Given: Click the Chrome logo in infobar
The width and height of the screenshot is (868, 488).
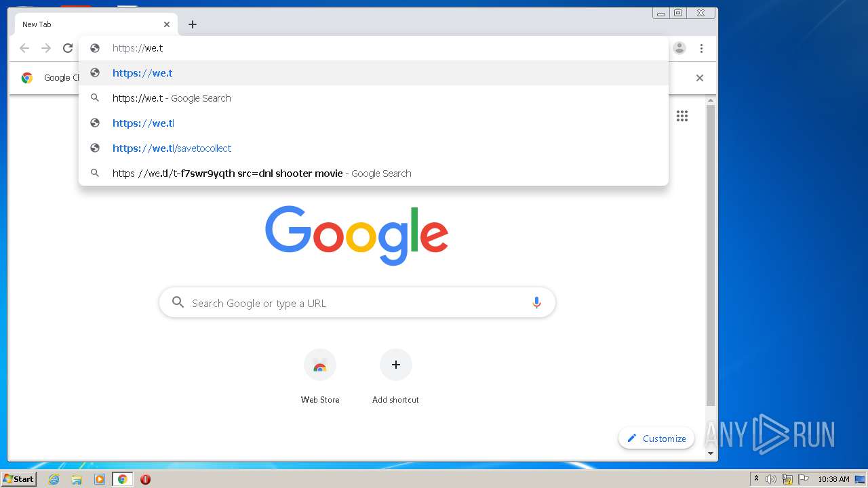Looking at the screenshot, I should [x=27, y=78].
